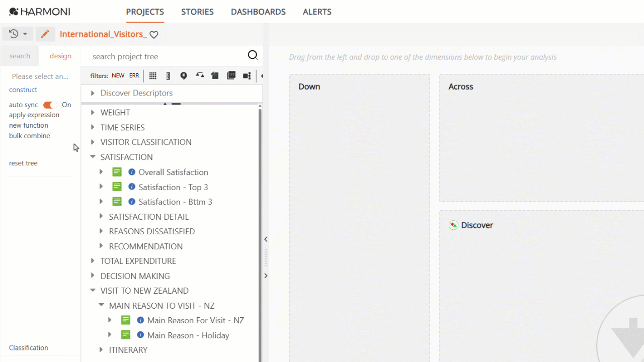Toggle the ERR filter
The height and width of the screenshot is (362, 644).
134,76
